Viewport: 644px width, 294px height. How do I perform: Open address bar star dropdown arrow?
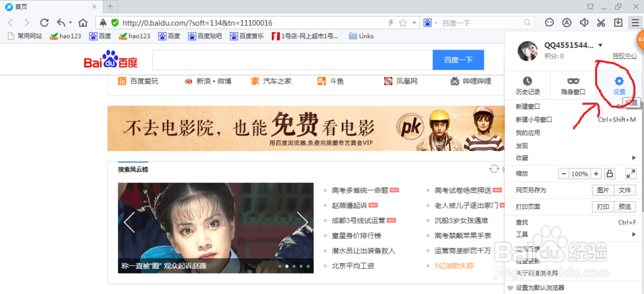(x=414, y=23)
